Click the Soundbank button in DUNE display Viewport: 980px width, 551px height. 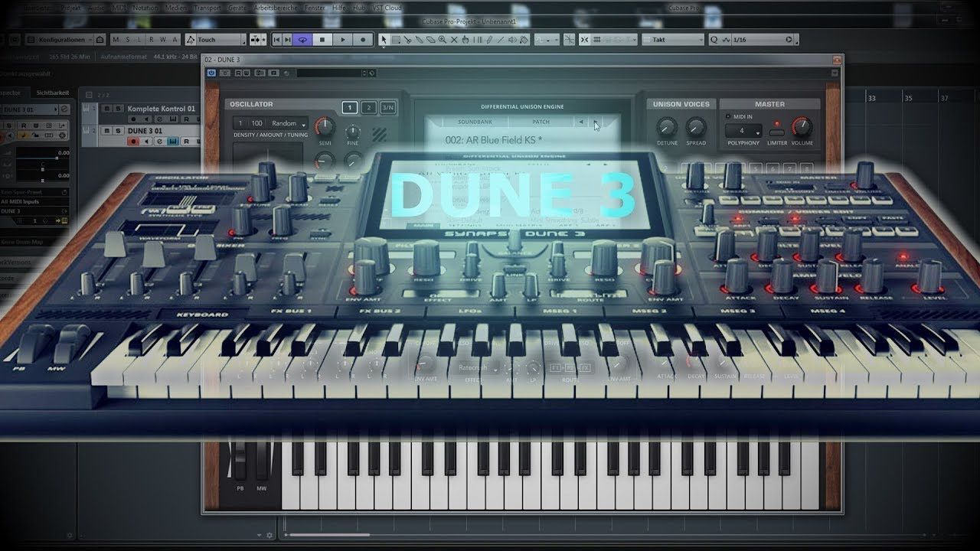[475, 122]
